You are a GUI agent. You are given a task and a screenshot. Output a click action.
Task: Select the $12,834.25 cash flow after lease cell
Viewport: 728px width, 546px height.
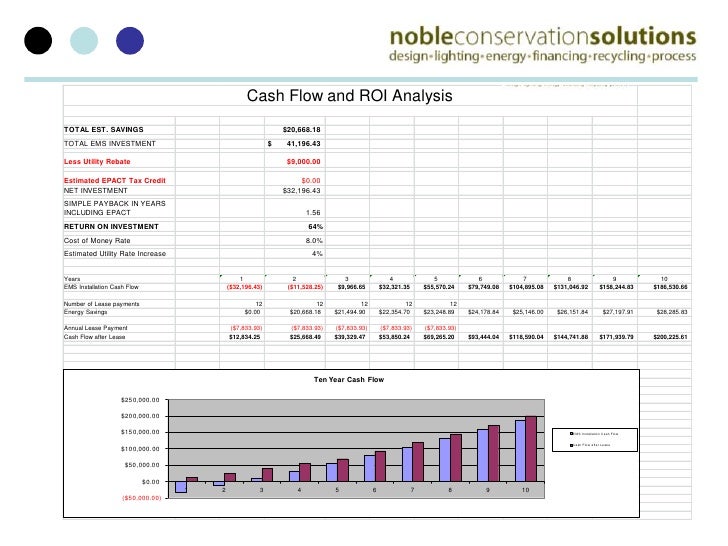245,337
